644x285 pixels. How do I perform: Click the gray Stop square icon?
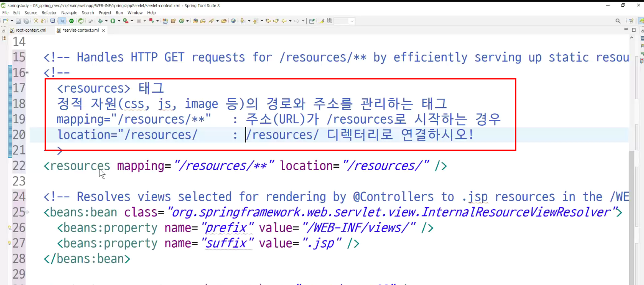tap(139, 21)
